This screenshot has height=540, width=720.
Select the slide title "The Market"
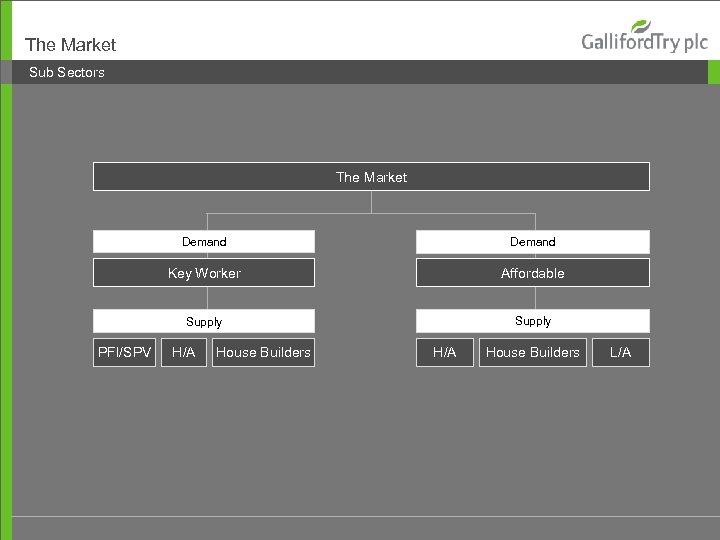(70, 45)
